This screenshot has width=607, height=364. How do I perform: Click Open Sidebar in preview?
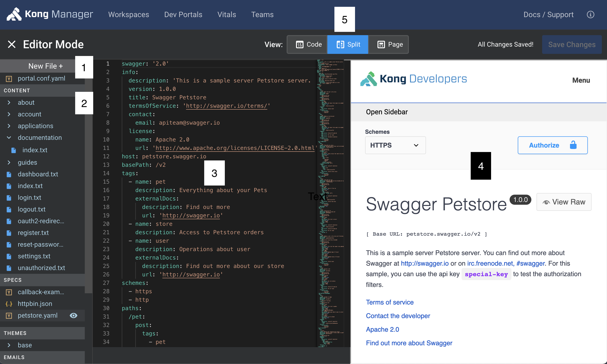point(387,112)
